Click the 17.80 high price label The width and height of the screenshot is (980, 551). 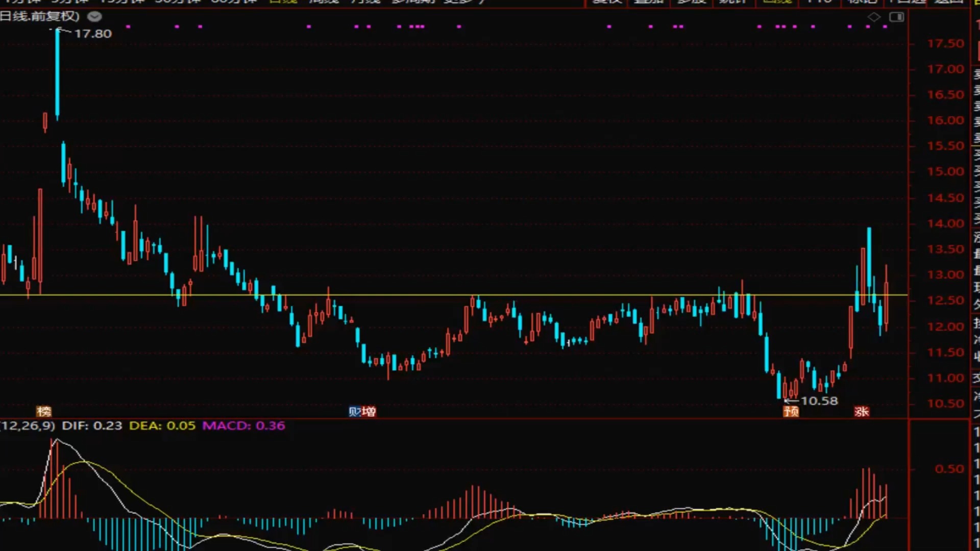[93, 34]
